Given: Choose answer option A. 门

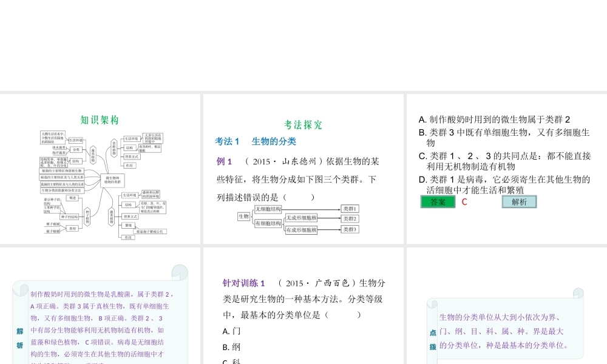Looking at the screenshot, I should tap(232, 331).
